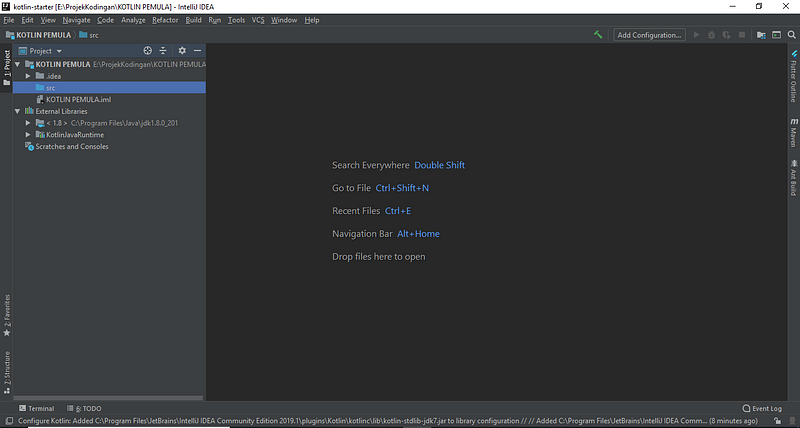Click the Run Anything icon beside search
The width and height of the screenshot is (800, 428).
pos(777,35)
